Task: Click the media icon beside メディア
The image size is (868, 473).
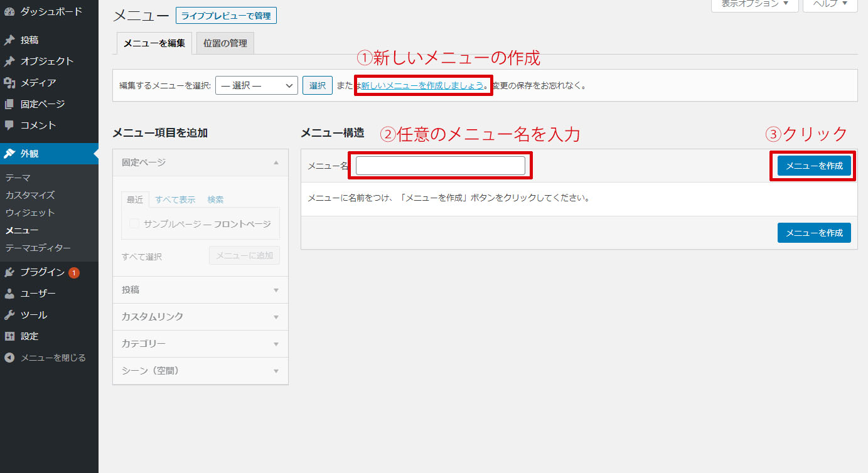Action: [9, 83]
